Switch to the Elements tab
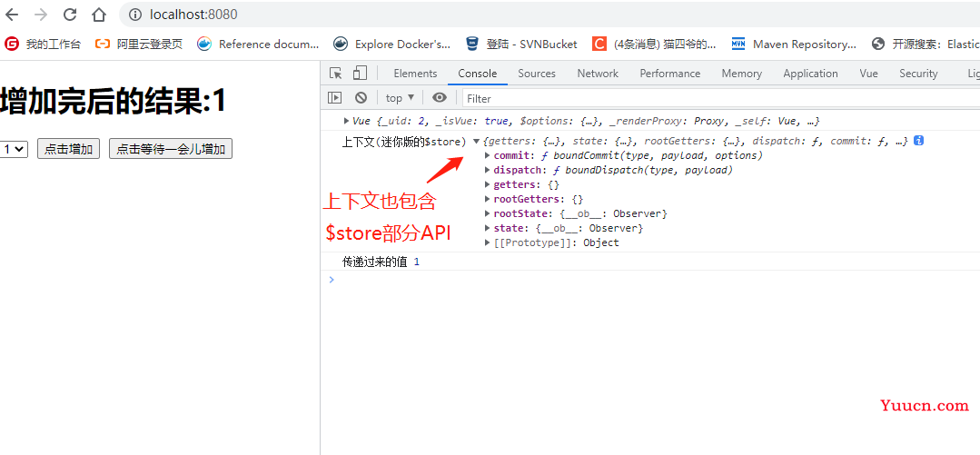This screenshot has width=980, height=455. 415,74
